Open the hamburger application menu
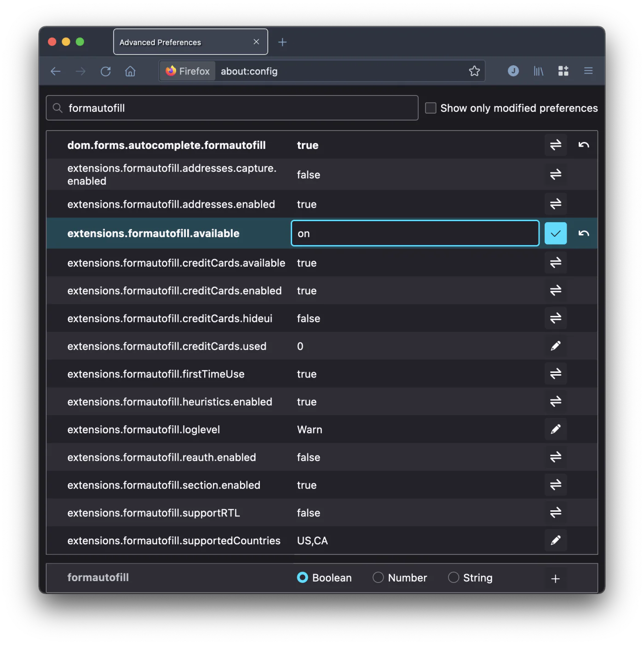 click(588, 71)
